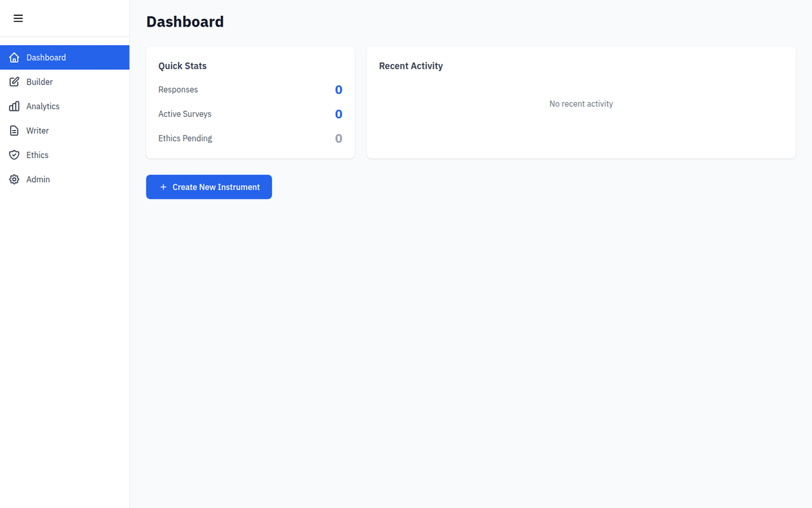Open Admin via the gear icon
The width and height of the screenshot is (812, 508).
tap(14, 179)
